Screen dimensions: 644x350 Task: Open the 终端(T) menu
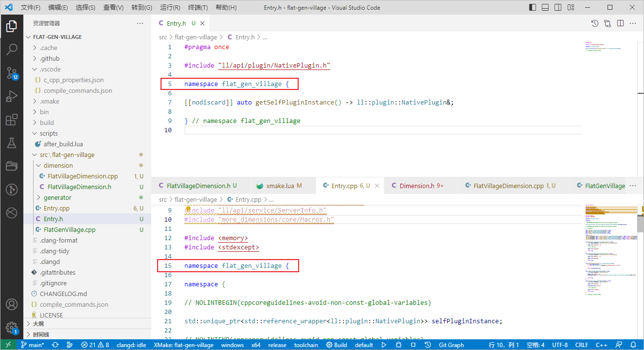click(197, 7)
